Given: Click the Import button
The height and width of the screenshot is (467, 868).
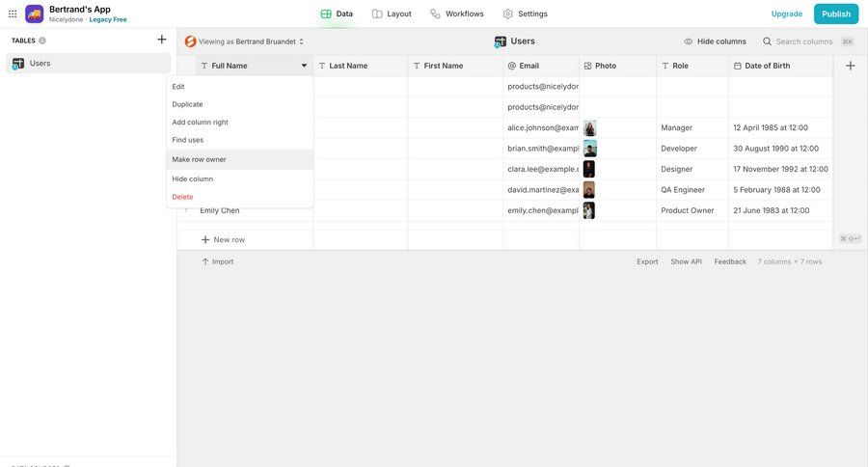Looking at the screenshot, I should (x=218, y=261).
